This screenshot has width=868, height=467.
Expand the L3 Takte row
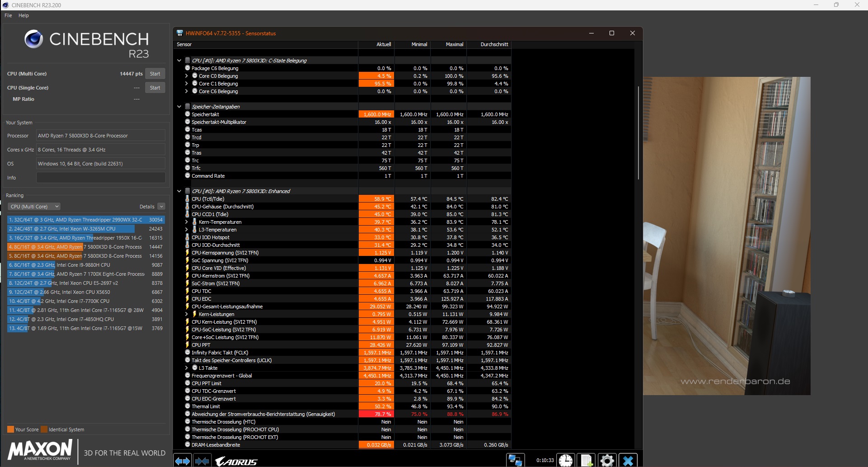[186, 368]
